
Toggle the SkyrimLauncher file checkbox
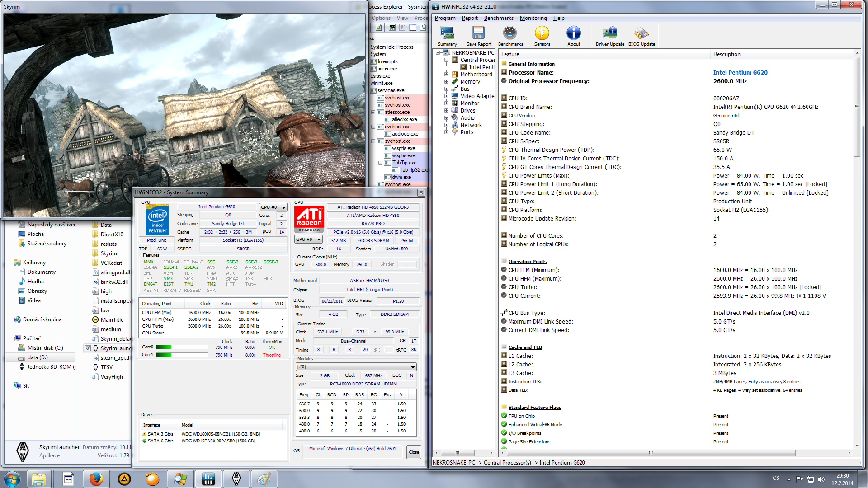pyautogui.click(x=88, y=348)
